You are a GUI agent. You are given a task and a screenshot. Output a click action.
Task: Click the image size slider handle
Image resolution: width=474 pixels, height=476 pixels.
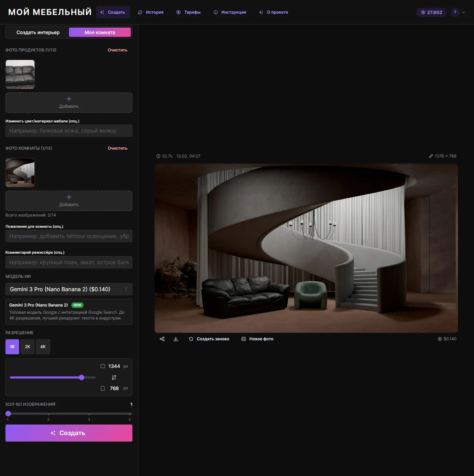coord(82,377)
